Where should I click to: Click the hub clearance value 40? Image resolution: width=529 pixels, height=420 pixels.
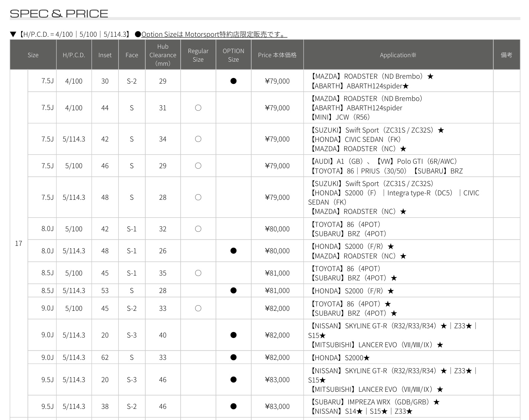point(163,335)
